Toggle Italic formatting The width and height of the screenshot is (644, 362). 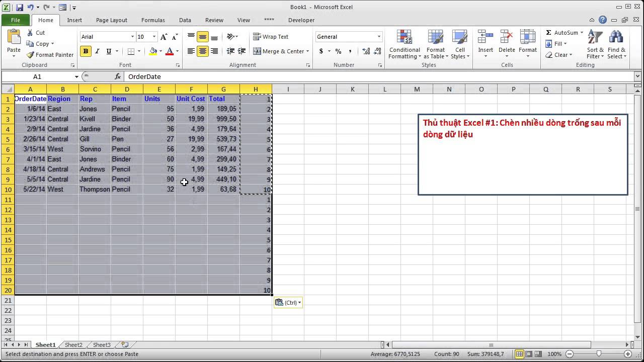pyautogui.click(x=97, y=51)
